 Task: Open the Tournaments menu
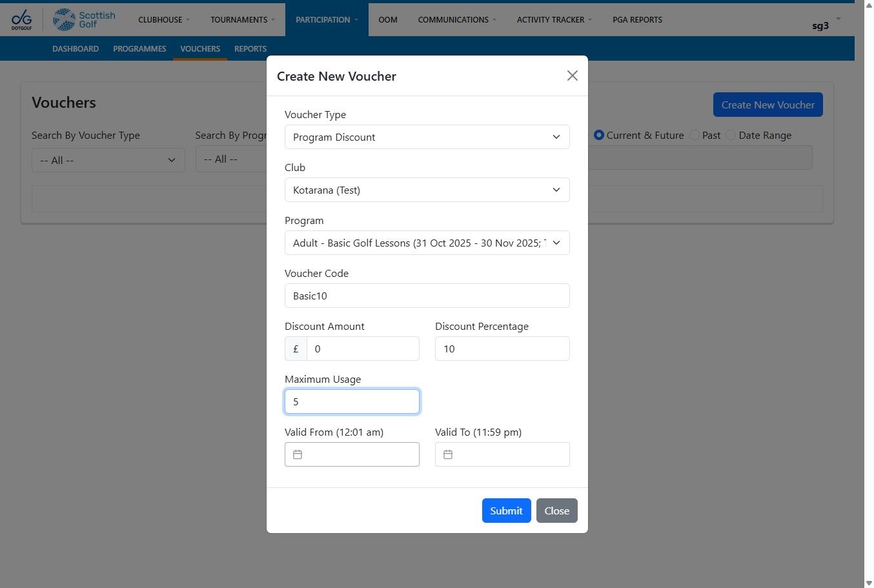point(243,19)
